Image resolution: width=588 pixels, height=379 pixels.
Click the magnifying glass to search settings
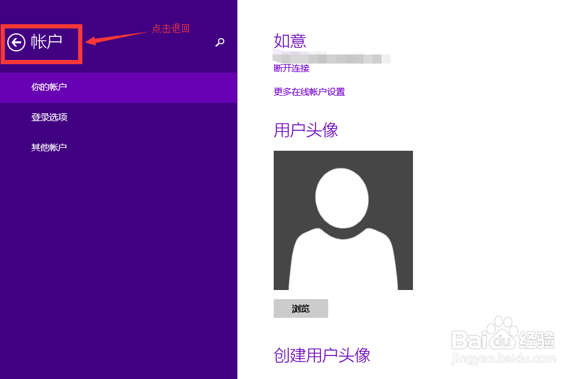point(220,43)
